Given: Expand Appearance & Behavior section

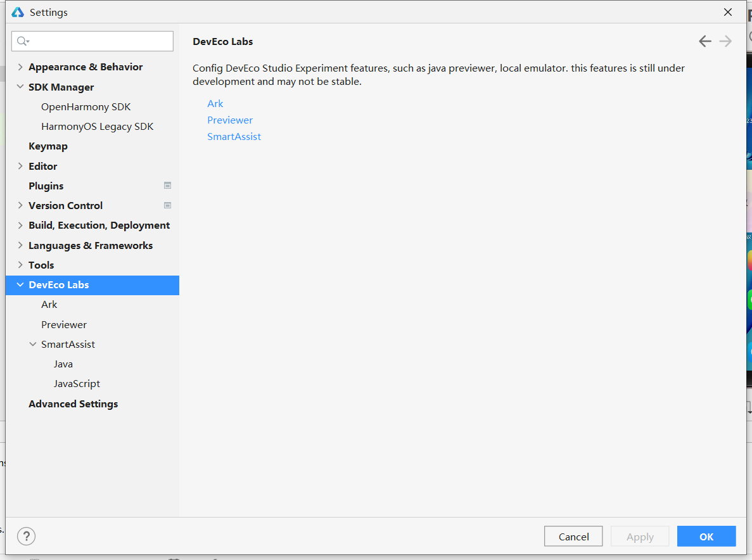Looking at the screenshot, I should click(20, 67).
